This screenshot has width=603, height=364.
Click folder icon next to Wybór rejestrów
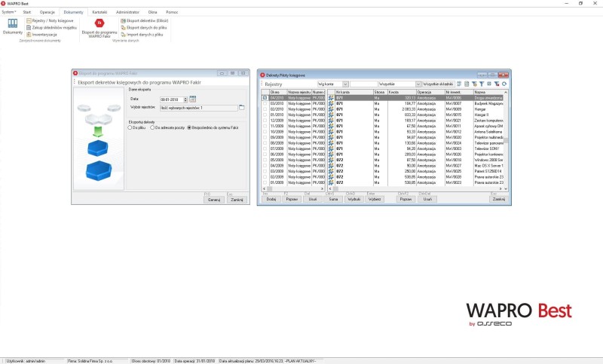coord(242,108)
